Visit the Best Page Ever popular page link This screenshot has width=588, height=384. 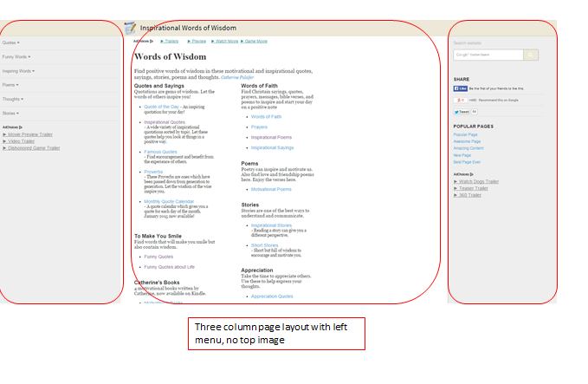coord(467,161)
